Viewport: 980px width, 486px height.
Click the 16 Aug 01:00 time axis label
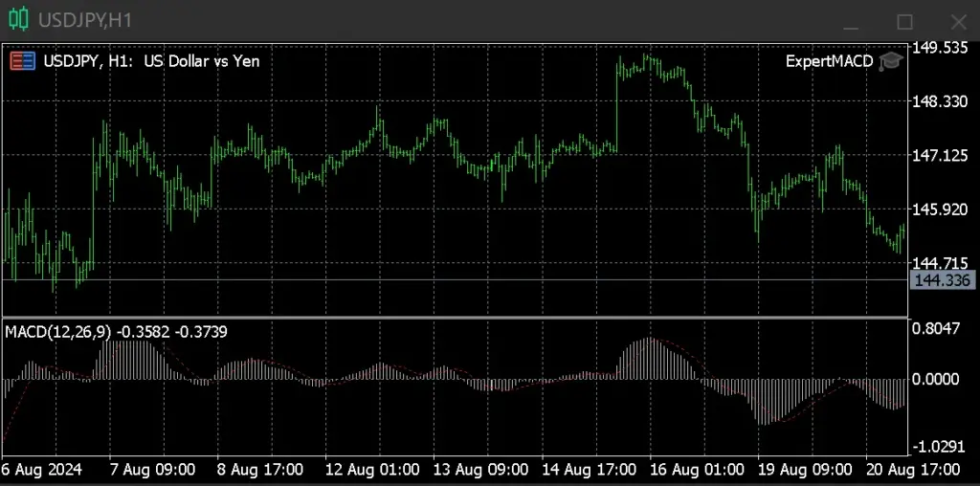(698, 469)
